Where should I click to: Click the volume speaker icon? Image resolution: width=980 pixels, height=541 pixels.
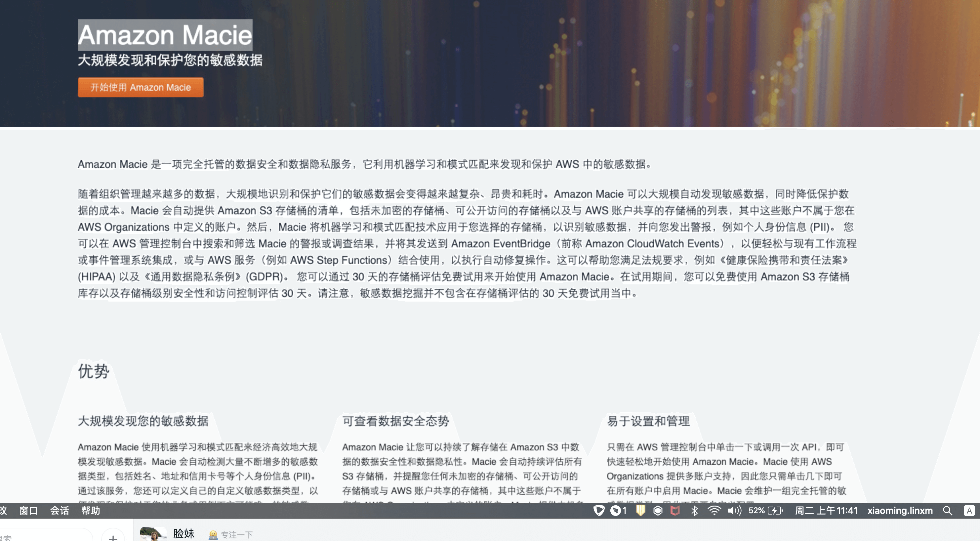(734, 511)
